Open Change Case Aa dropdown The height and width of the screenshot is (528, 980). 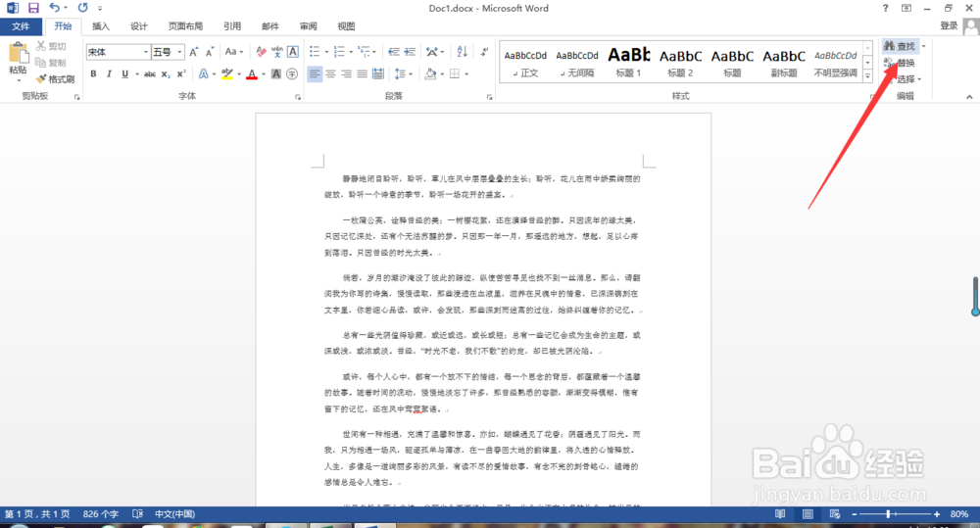click(234, 52)
